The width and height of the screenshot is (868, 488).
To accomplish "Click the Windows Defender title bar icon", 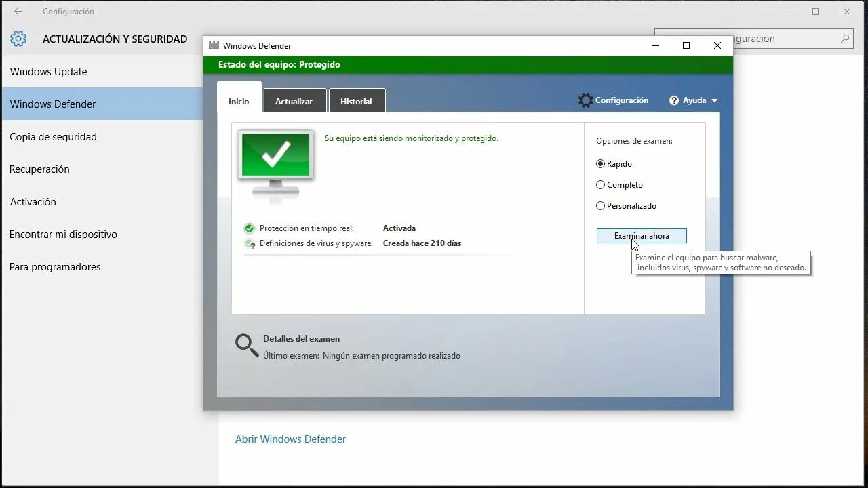I will coord(214,45).
